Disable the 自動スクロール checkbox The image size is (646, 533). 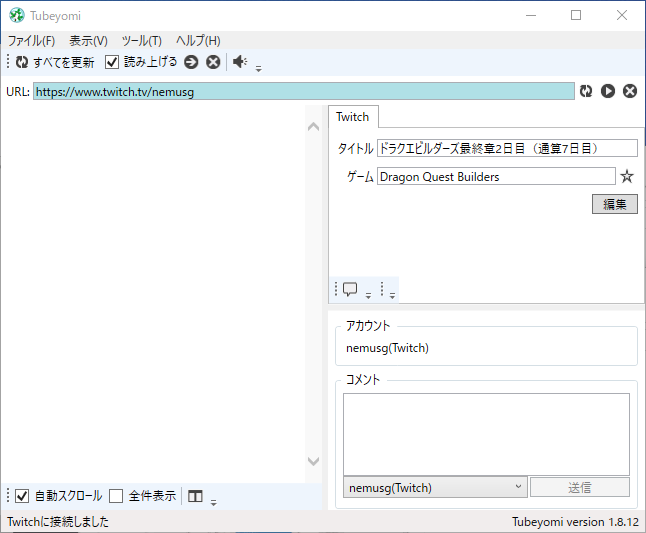coord(22,496)
